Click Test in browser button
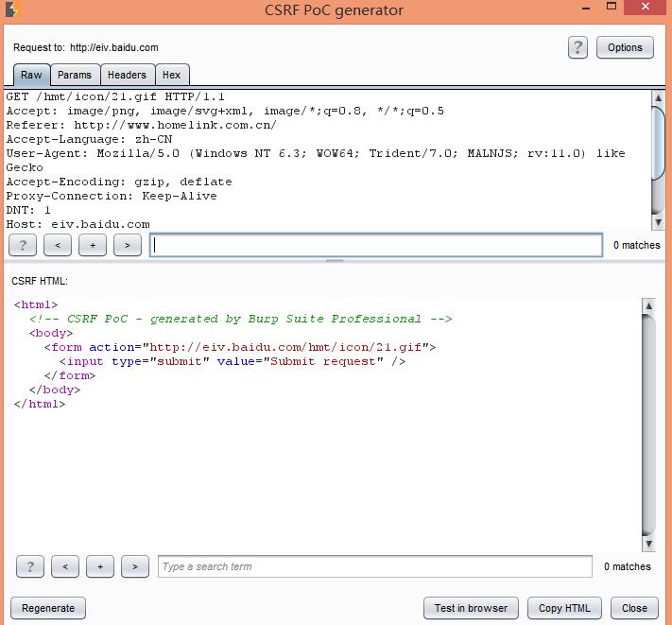 [x=471, y=608]
